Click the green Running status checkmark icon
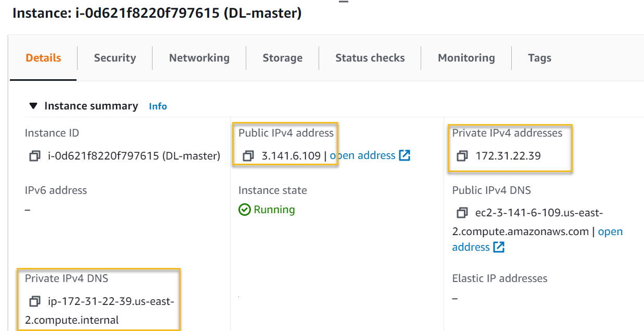 244,210
